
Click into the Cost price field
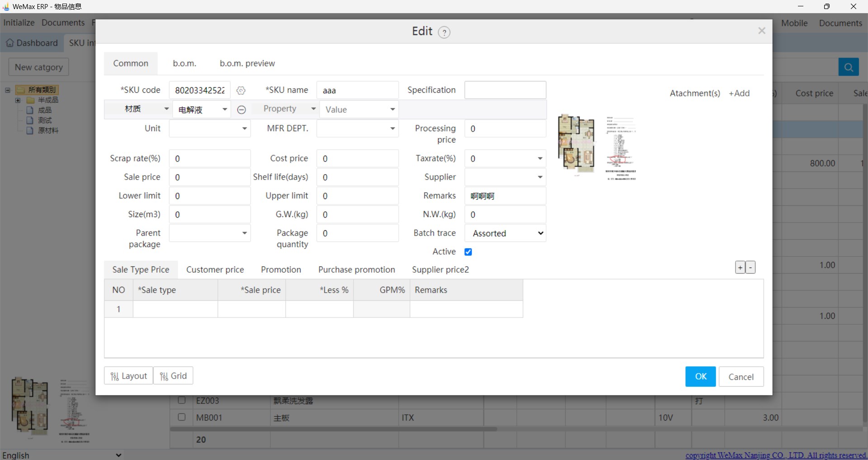pos(358,159)
